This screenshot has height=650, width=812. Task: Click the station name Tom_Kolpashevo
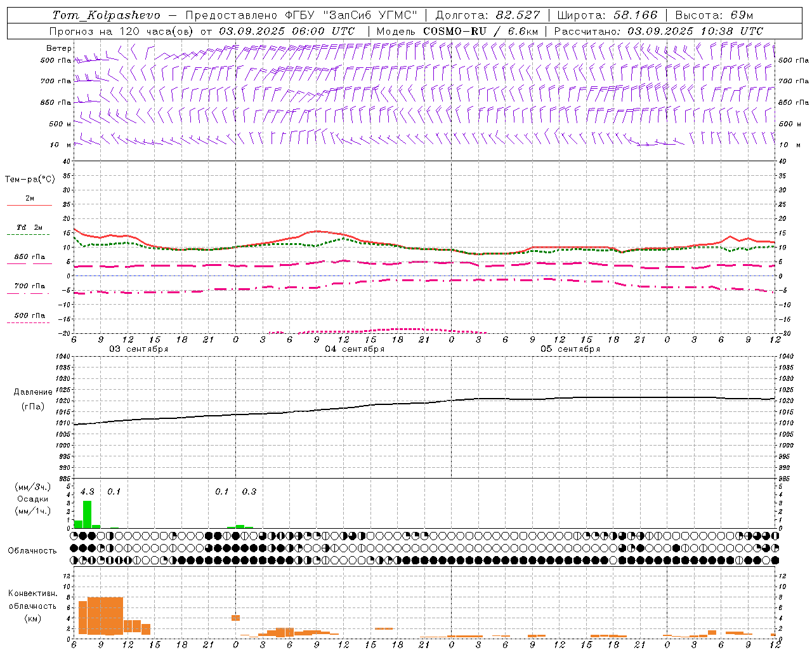106,15
